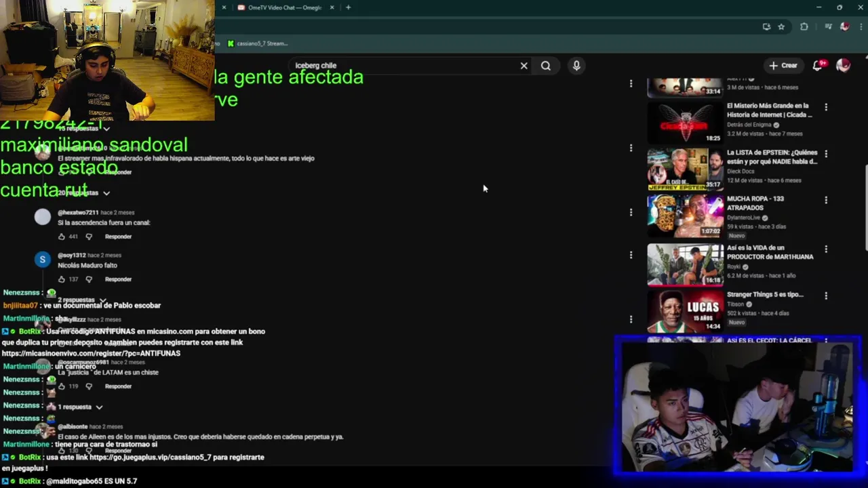Open the gray avatar of @hexatwo7211
This screenshot has height=488, width=868.
click(x=43, y=217)
